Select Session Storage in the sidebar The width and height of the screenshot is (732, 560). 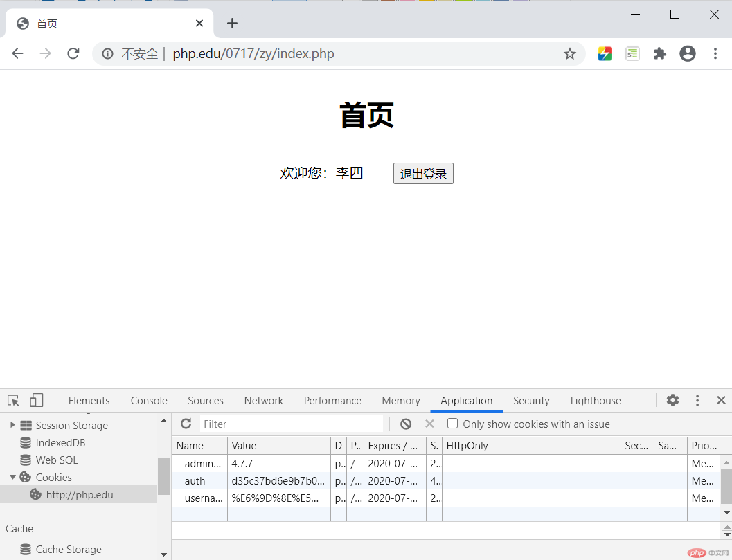[x=72, y=426]
